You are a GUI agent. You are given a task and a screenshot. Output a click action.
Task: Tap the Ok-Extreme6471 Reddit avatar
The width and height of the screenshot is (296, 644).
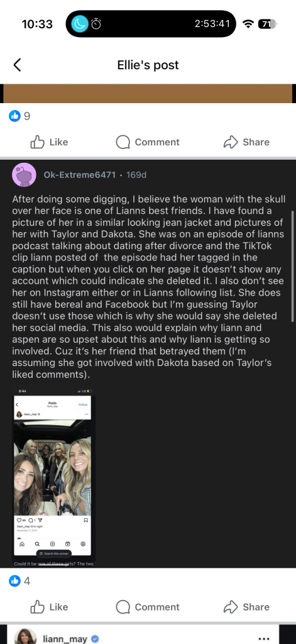pyautogui.click(x=26, y=175)
